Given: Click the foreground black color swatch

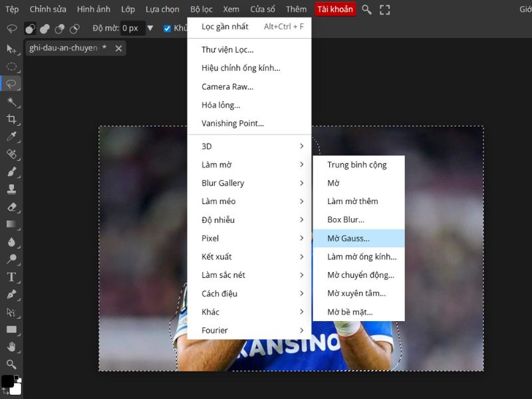Looking at the screenshot, I should pos(7,381).
